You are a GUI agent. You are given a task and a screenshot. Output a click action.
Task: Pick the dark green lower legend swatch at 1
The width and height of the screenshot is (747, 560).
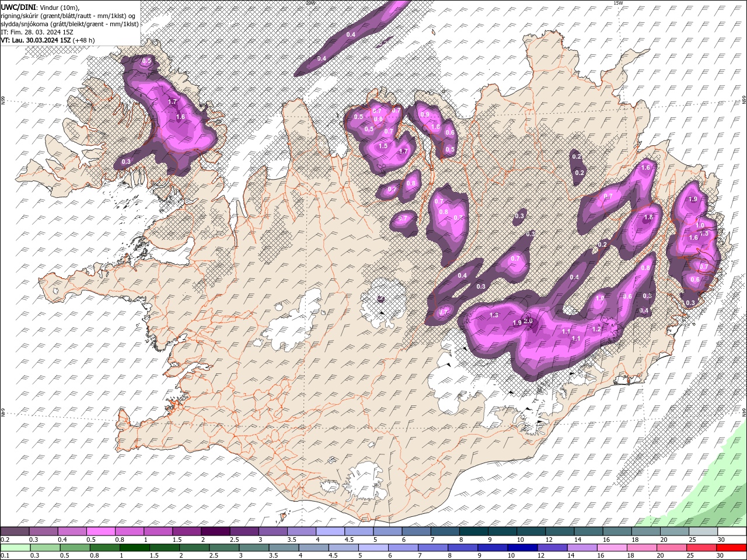(x=134, y=547)
